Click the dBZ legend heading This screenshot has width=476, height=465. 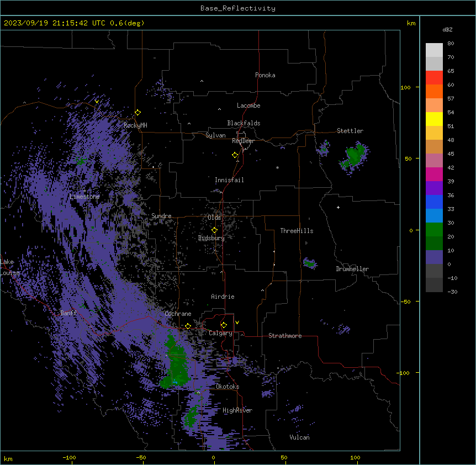click(447, 30)
